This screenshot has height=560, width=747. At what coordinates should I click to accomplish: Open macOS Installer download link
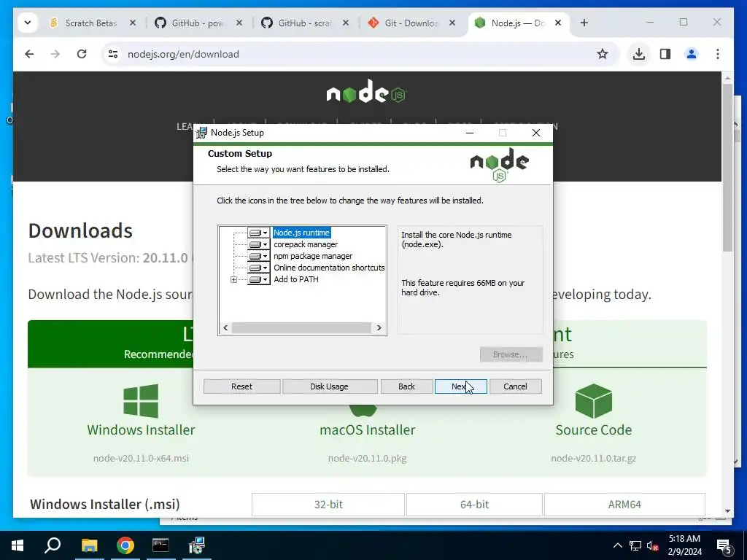[x=368, y=430]
